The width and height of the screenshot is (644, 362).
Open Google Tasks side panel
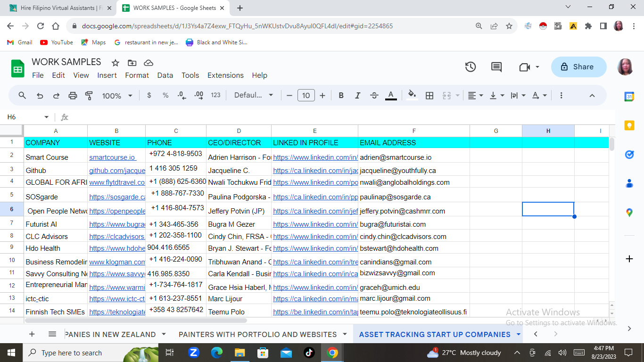coord(629,154)
